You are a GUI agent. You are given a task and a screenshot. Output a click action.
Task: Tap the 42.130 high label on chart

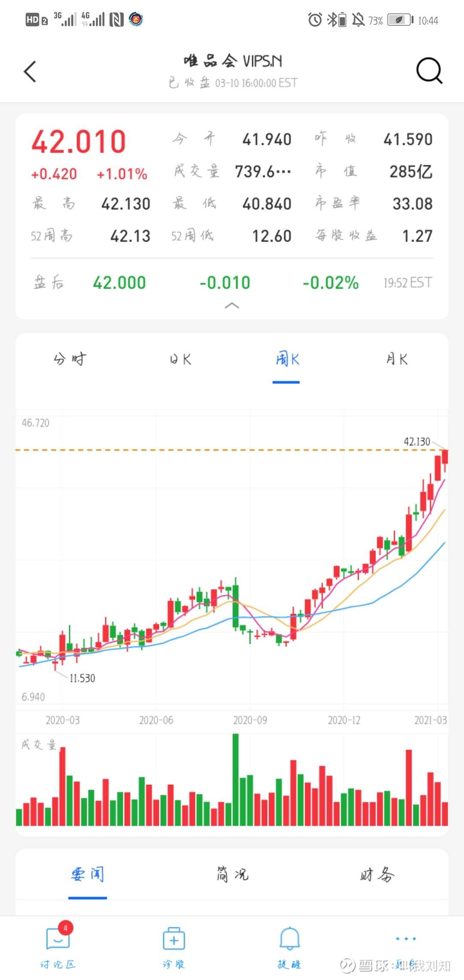[417, 441]
